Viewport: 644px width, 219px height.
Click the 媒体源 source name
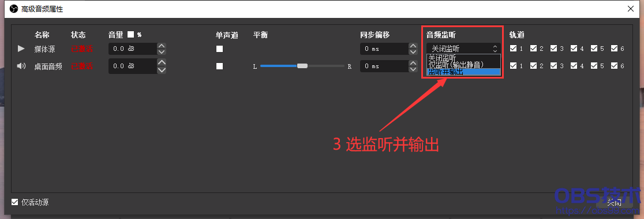click(x=45, y=49)
